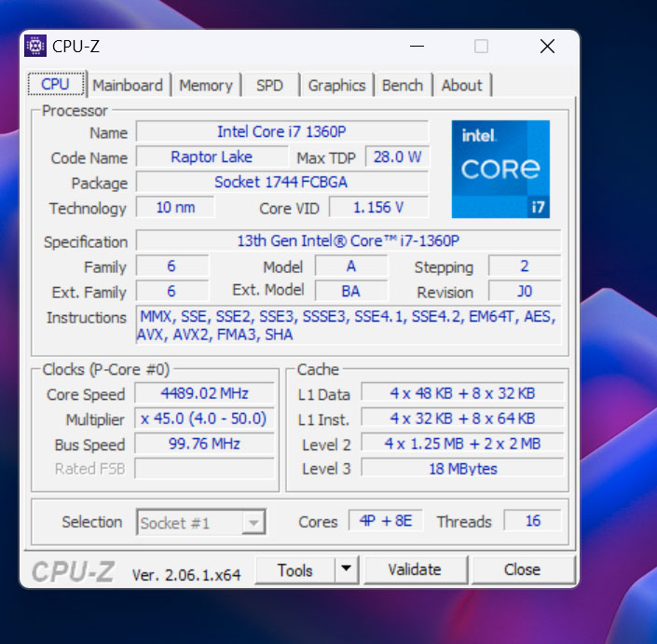657x644 pixels.
Task: Click the 'Ver. 2.06.1.x64' version text
Action: click(186, 575)
